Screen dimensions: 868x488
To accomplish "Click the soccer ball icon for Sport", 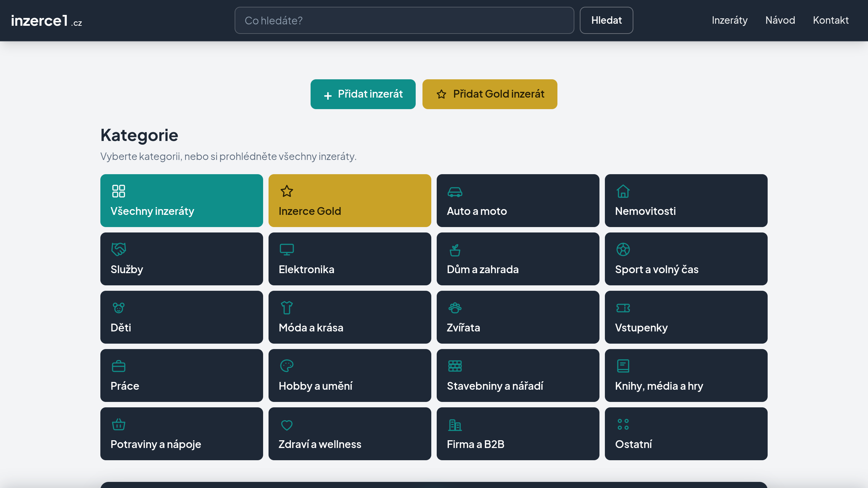I will pos(623,249).
